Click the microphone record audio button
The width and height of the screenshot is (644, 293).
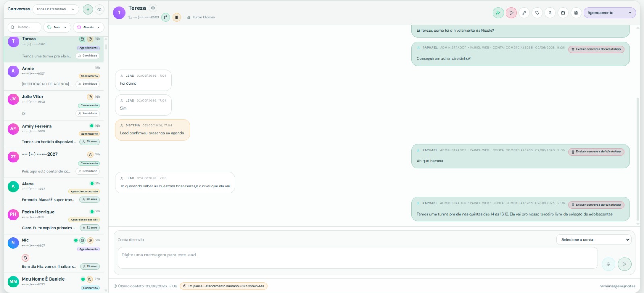click(x=608, y=264)
